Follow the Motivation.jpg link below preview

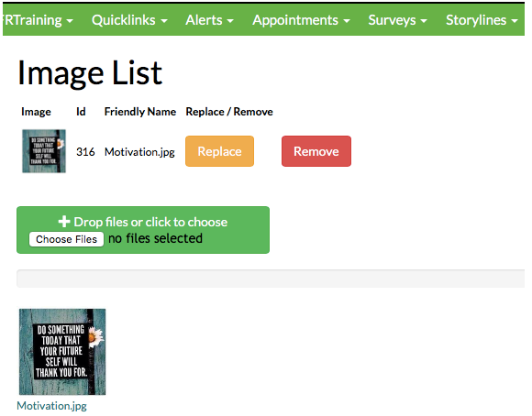tap(51, 406)
